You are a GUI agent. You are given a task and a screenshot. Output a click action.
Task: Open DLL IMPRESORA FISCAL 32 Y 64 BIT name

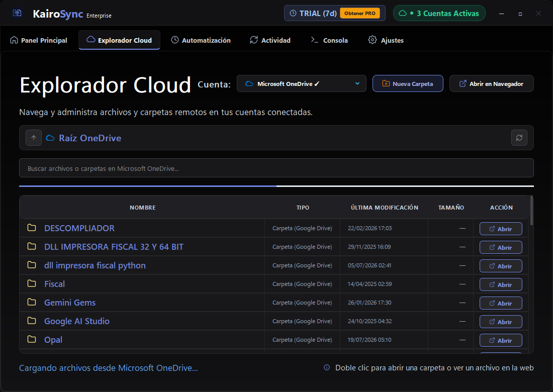(x=114, y=247)
